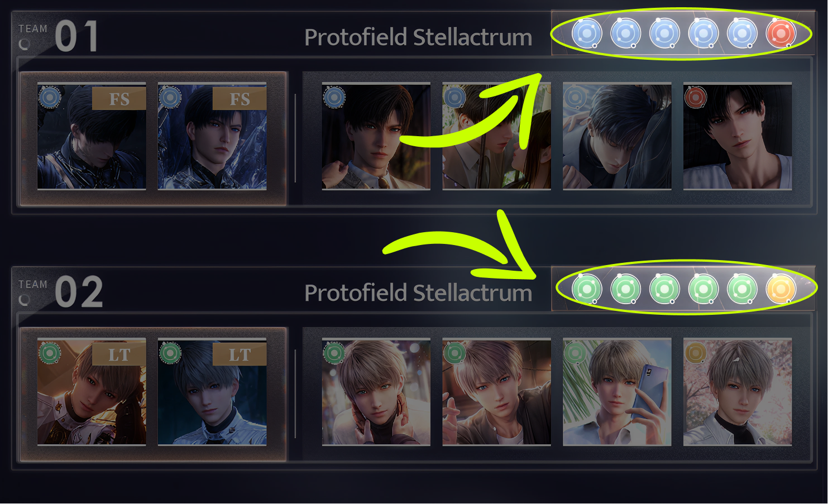
Task: Click the ring icon below the Team 01 label
Action: click(x=25, y=44)
